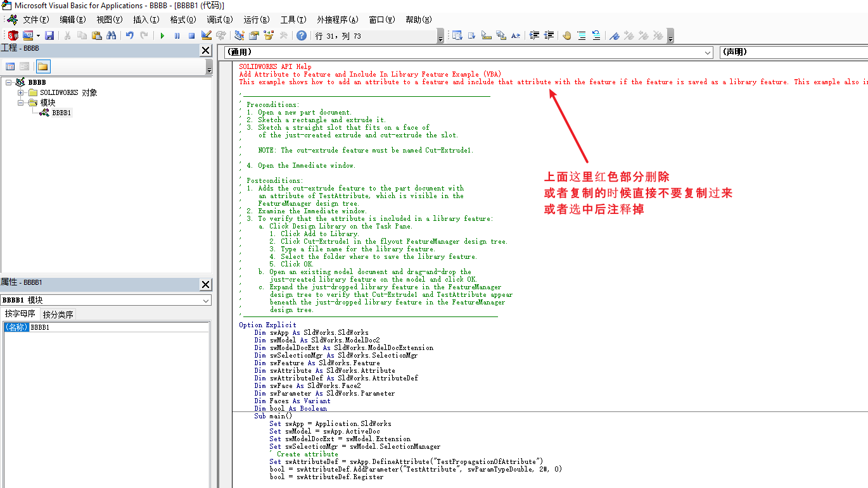Click the Outdent icon in the edit toolbar

(x=549, y=35)
